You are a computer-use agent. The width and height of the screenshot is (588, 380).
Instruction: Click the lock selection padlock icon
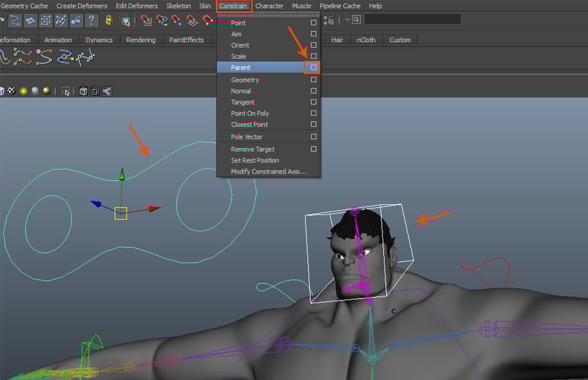click(x=108, y=20)
